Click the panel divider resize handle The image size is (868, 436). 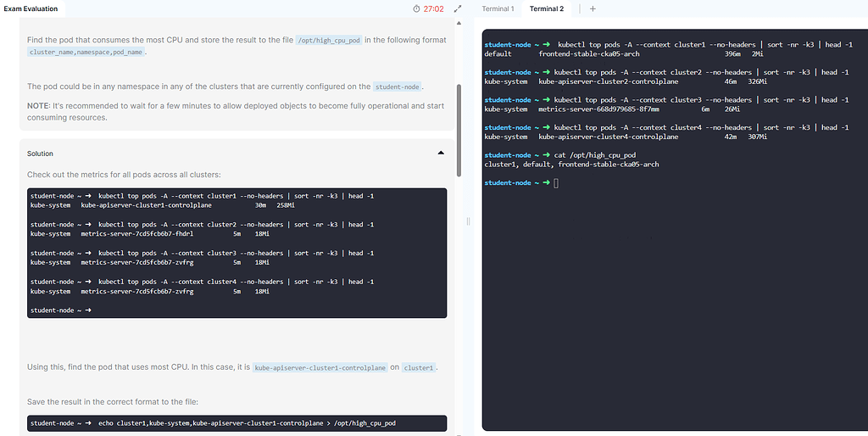468,221
